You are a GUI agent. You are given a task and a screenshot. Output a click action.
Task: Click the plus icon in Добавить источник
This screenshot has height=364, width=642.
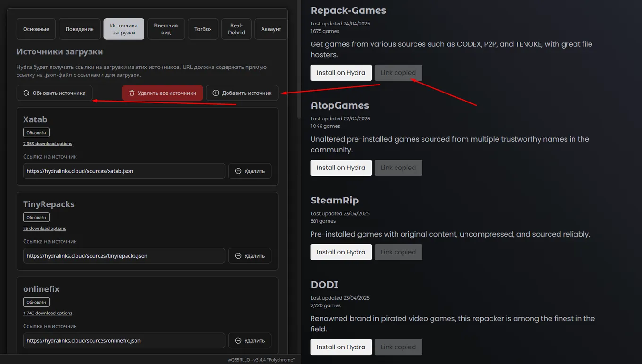point(216,93)
